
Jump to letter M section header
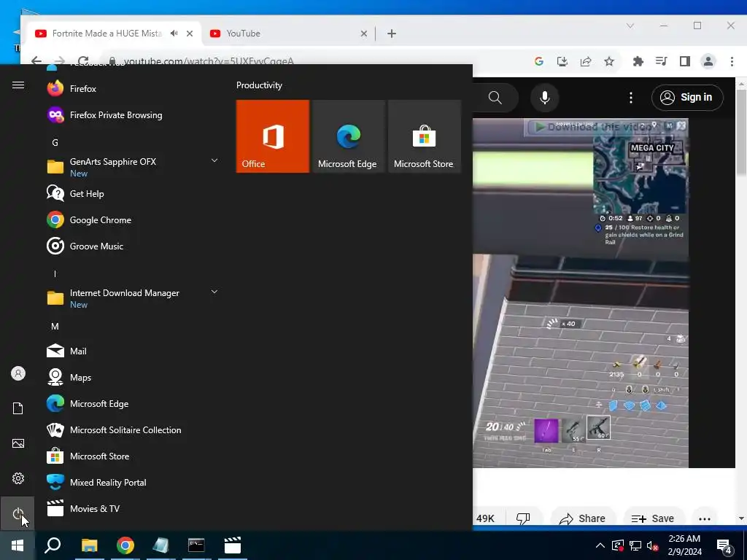click(55, 326)
